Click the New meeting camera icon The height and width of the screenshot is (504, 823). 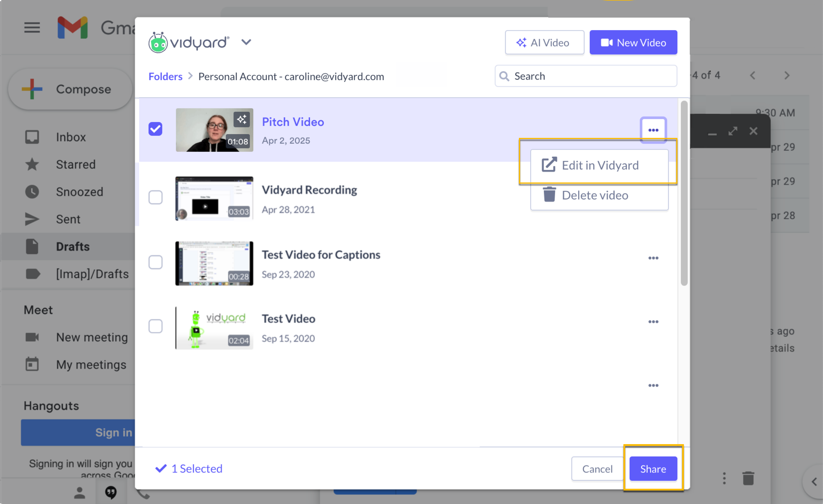click(x=32, y=337)
